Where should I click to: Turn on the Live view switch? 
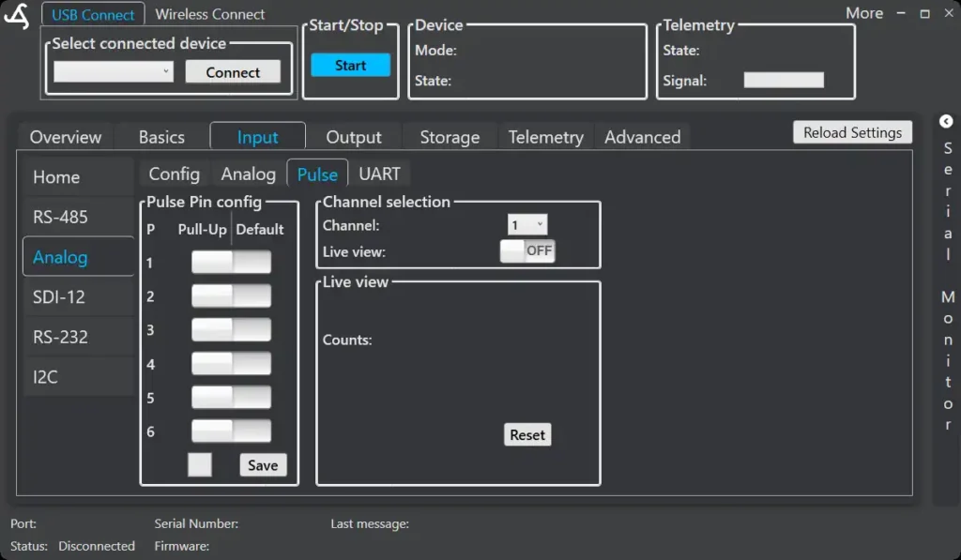coord(526,251)
